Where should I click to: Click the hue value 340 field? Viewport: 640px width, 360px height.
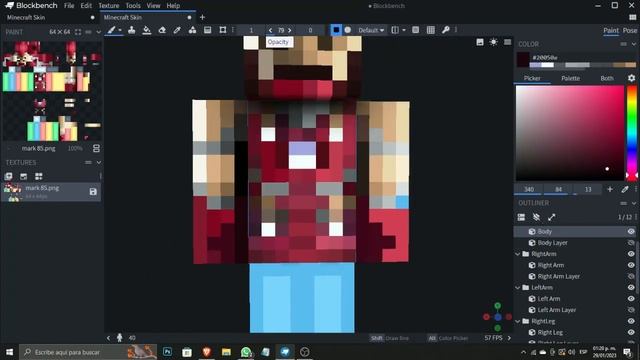pos(529,189)
